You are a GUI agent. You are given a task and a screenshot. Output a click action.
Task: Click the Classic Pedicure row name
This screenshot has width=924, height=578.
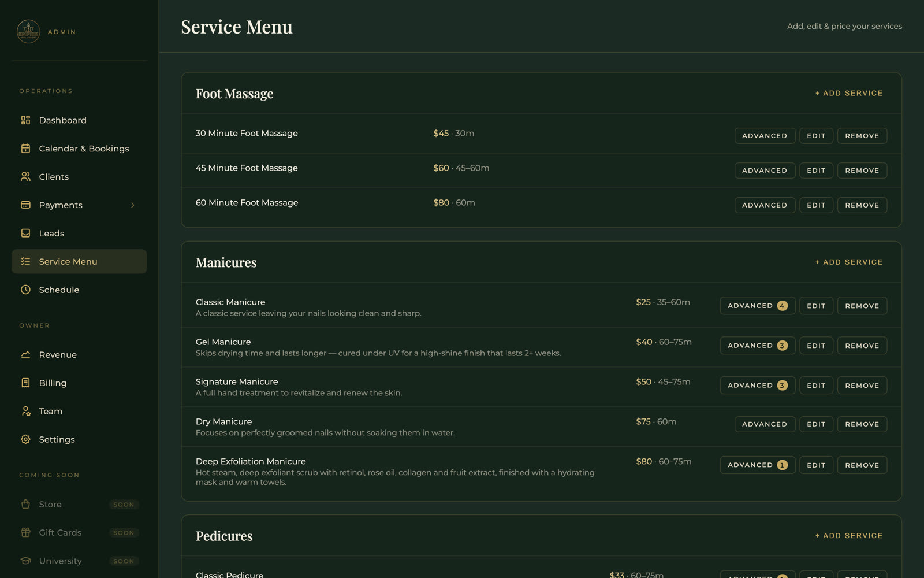click(x=229, y=575)
